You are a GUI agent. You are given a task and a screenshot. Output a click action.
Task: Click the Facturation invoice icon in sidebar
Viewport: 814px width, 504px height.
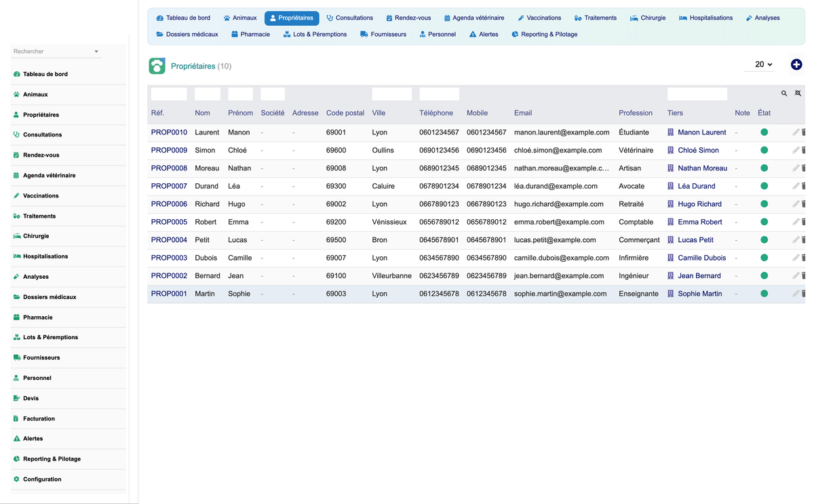click(x=17, y=419)
